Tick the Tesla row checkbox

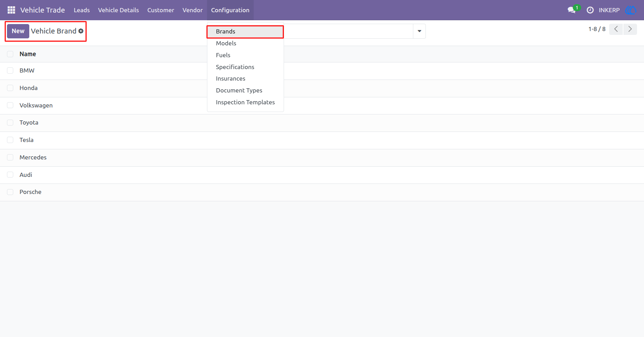point(10,140)
